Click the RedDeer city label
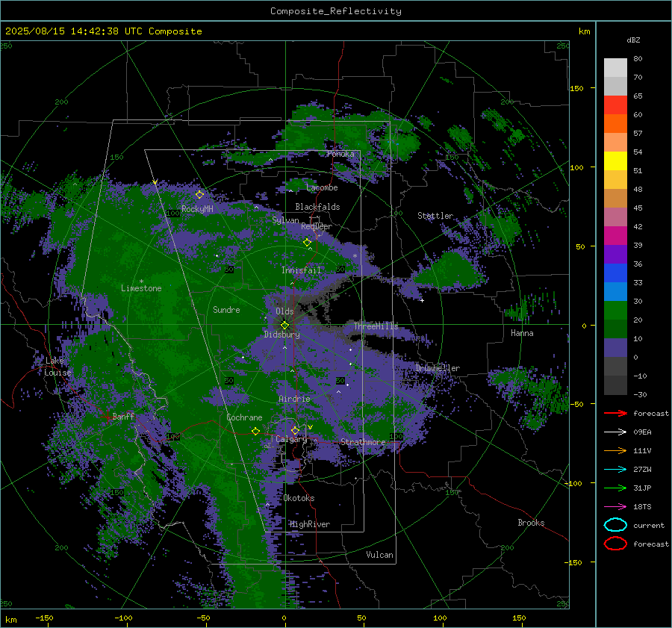 pyautogui.click(x=317, y=226)
